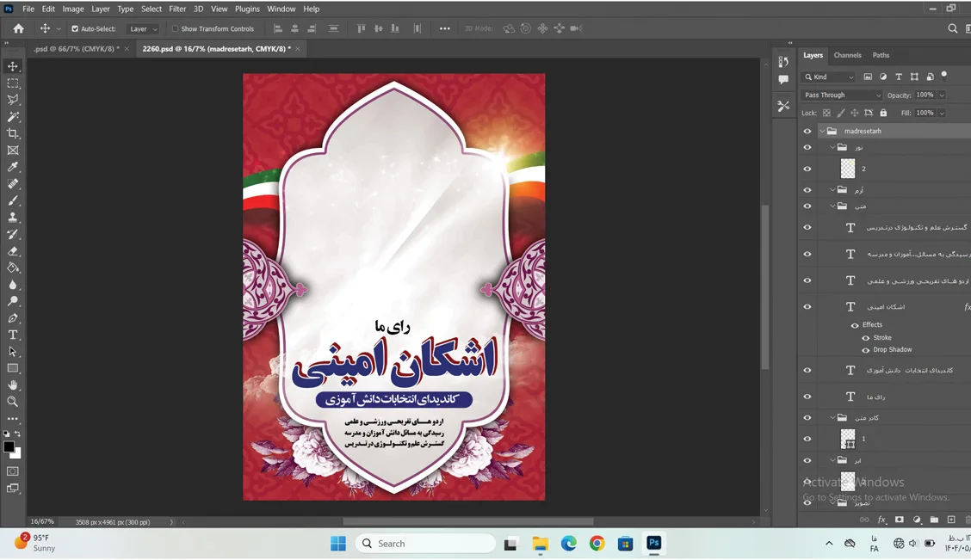
Task: Switch to the Paths tab
Action: click(x=881, y=55)
